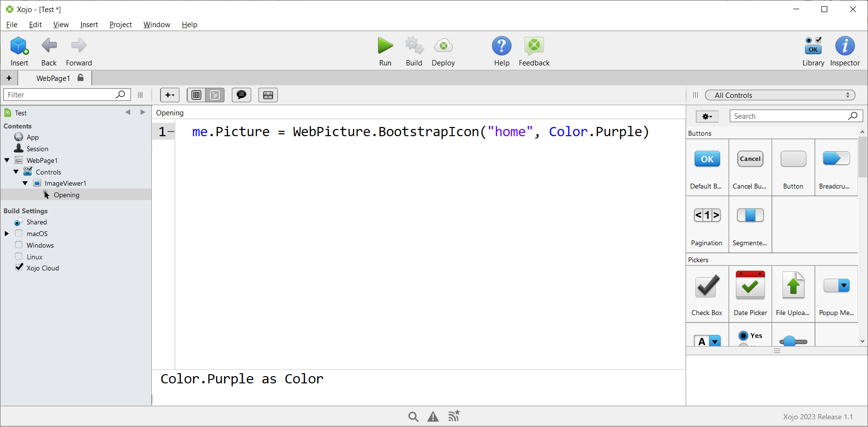Select the App item in Contents

pos(32,137)
